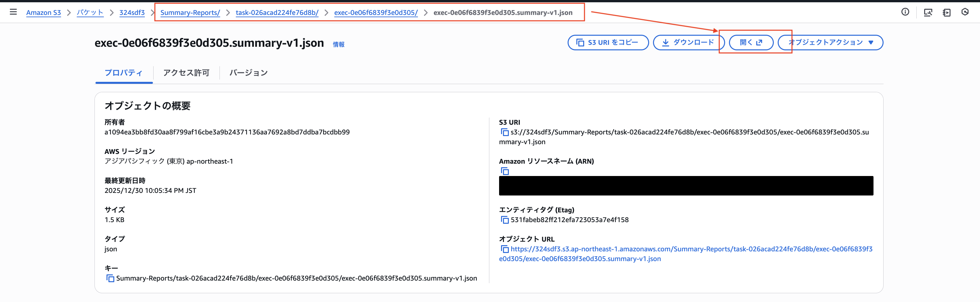Copy the S3 URI with the adjacent copy icon
Viewport: 980px width, 302px height.
coord(505,132)
